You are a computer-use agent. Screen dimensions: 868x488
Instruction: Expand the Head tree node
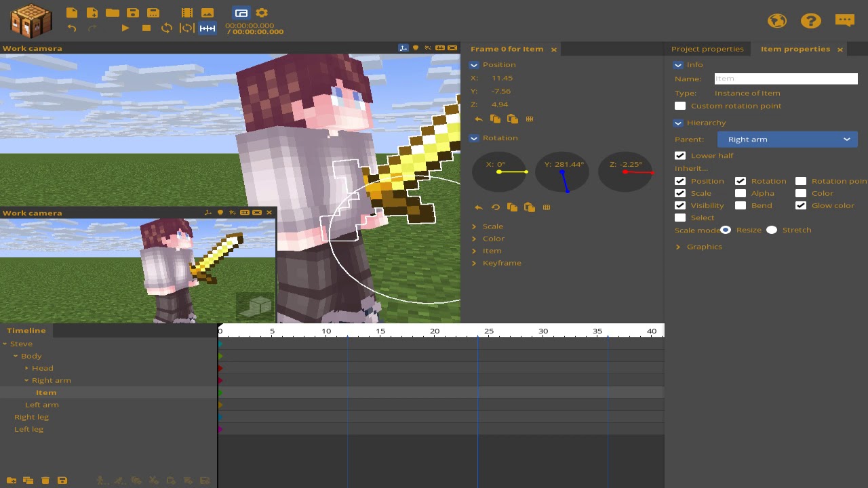click(x=26, y=368)
